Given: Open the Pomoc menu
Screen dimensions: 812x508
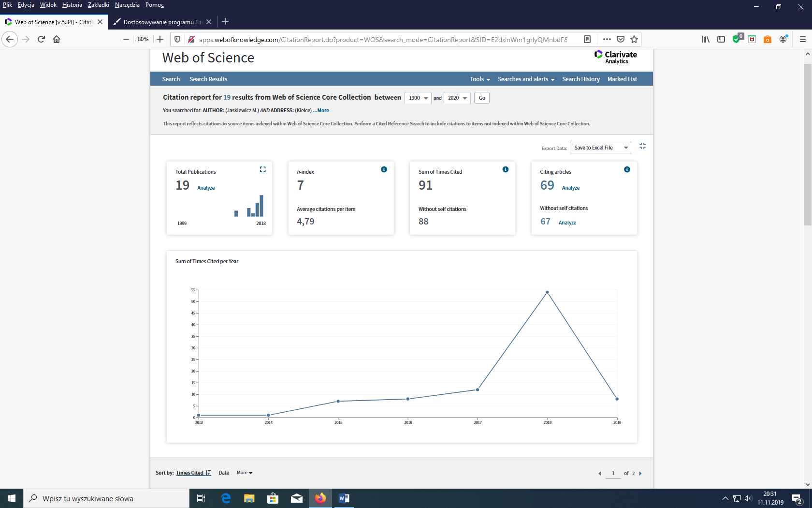Looking at the screenshot, I should 155,5.
